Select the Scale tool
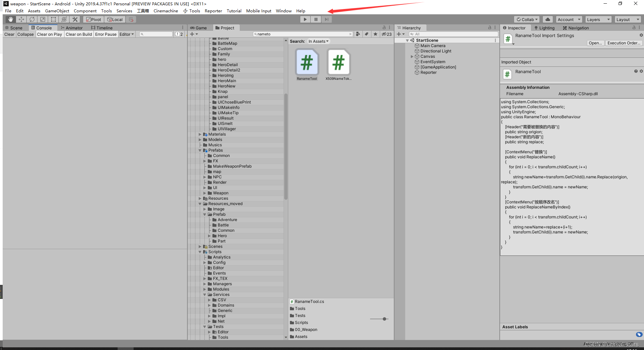The height and width of the screenshot is (350, 644). pos(42,19)
